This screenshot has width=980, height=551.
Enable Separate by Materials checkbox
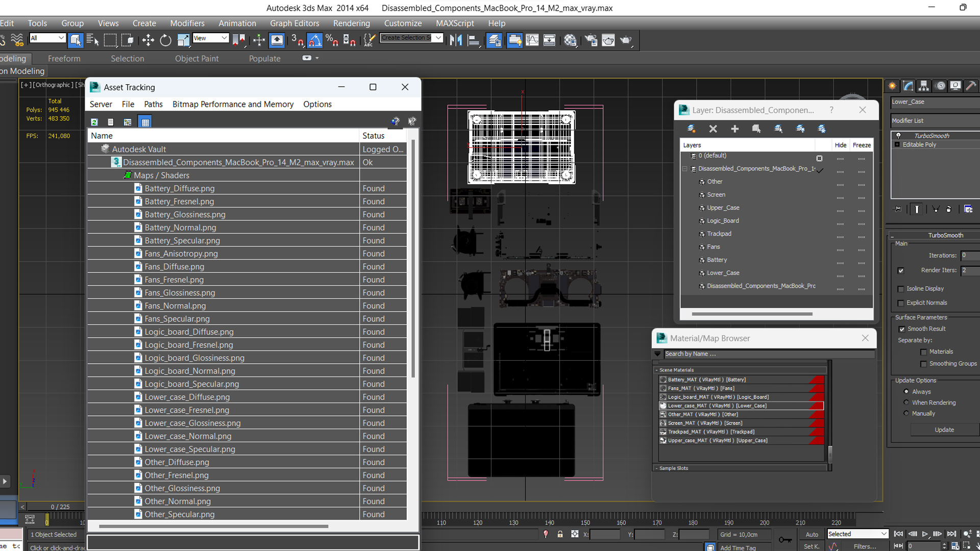pyautogui.click(x=923, y=352)
